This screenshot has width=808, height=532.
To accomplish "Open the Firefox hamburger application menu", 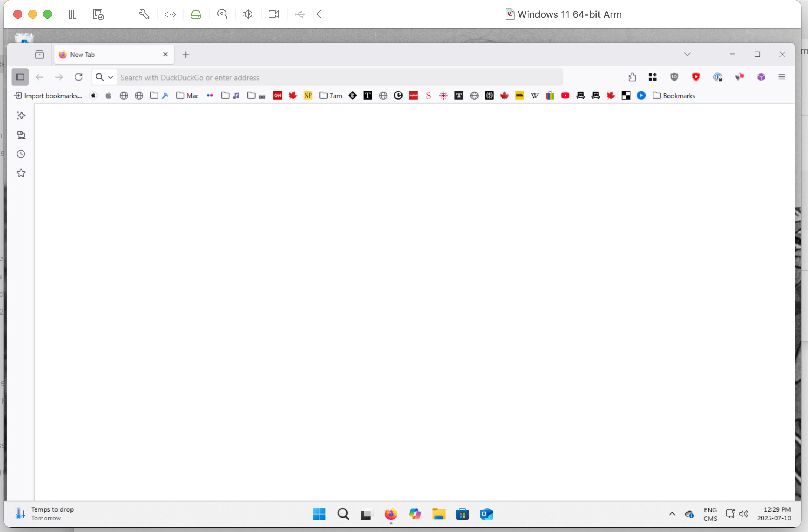I will (782, 77).
